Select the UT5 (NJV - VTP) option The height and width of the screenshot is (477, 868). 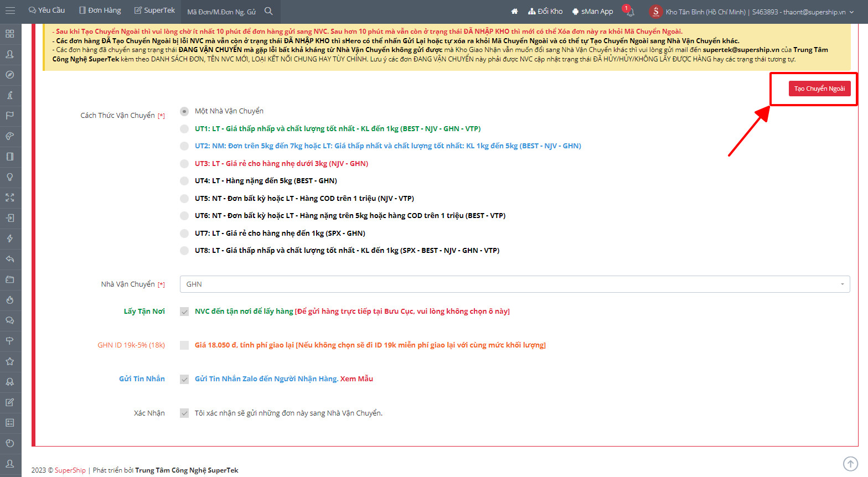click(x=184, y=199)
